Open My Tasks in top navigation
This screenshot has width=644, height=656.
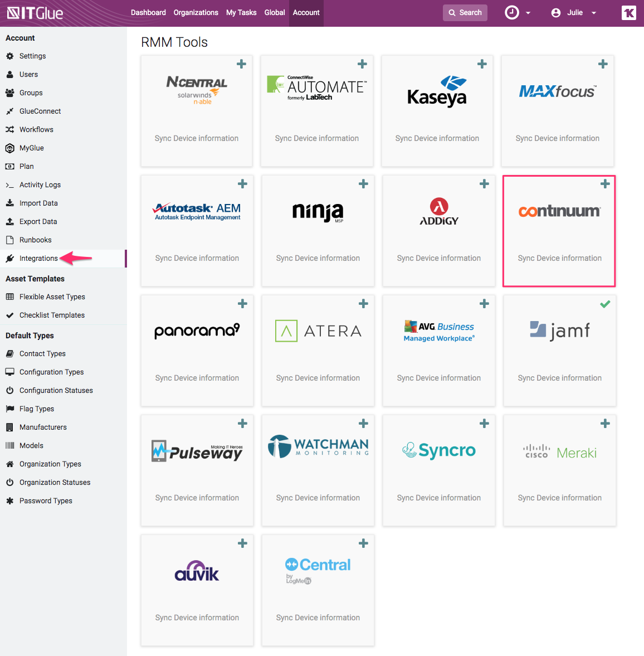[x=241, y=13]
